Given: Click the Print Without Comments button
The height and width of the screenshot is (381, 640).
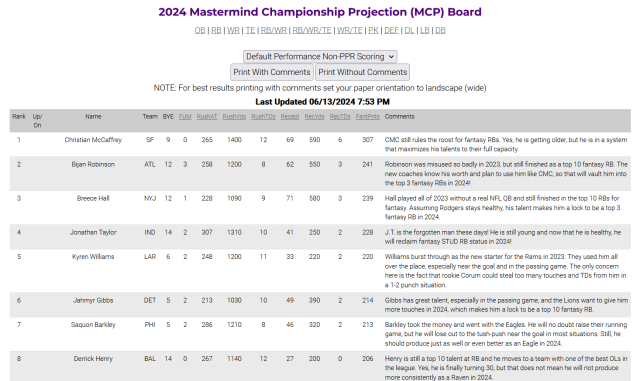Looking at the screenshot, I should (x=362, y=72).
